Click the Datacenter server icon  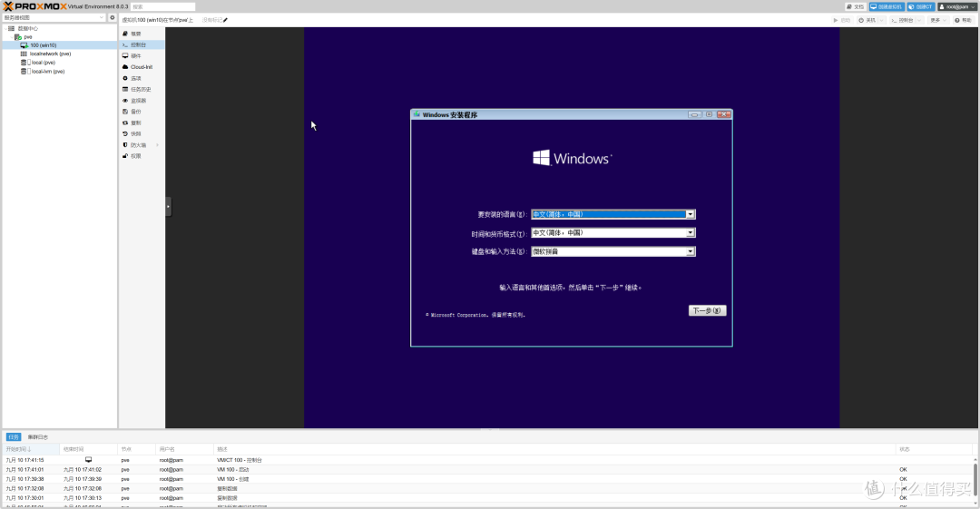pyautogui.click(x=11, y=29)
